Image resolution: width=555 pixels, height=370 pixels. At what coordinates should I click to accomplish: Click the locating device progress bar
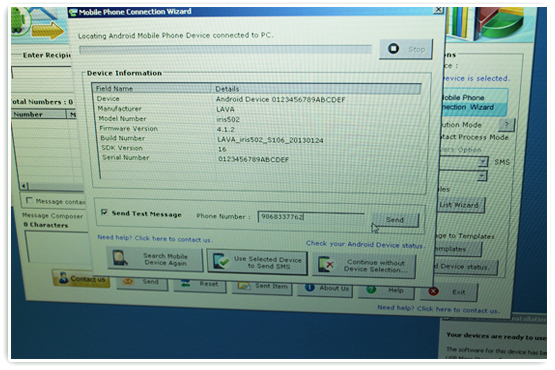click(x=225, y=50)
